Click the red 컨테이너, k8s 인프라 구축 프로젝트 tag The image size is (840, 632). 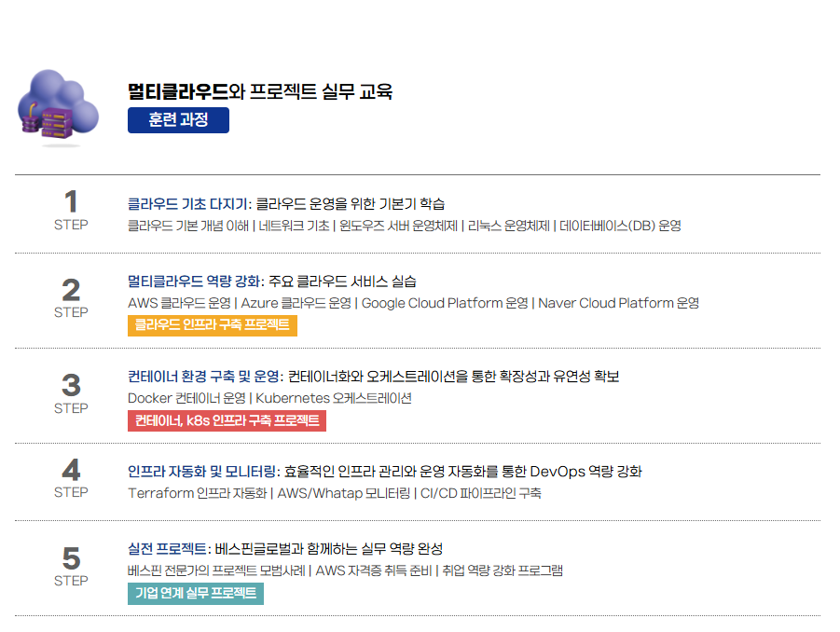227,420
